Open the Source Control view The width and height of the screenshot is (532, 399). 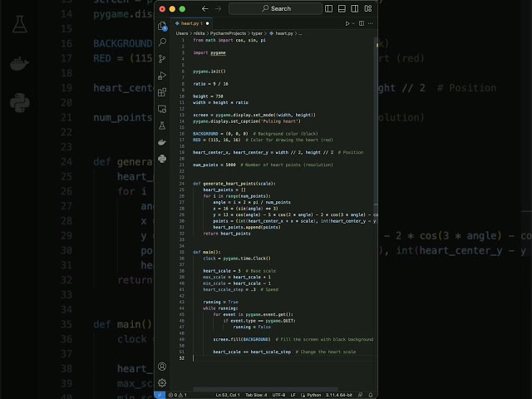pyautogui.click(x=162, y=59)
